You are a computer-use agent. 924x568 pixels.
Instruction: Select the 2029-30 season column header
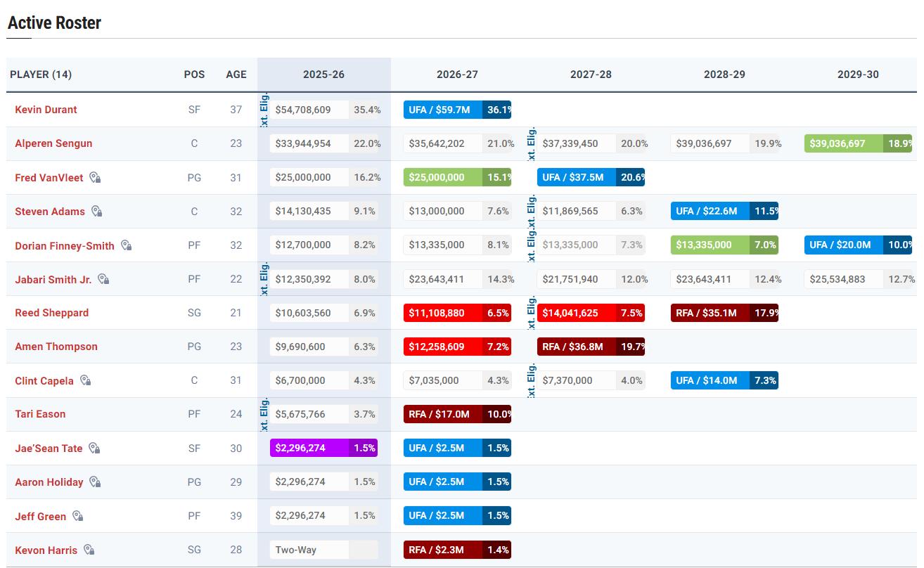tap(859, 75)
